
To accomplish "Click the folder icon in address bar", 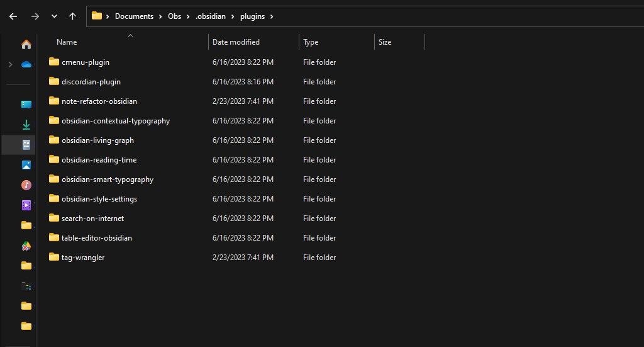I will pyautogui.click(x=96, y=16).
